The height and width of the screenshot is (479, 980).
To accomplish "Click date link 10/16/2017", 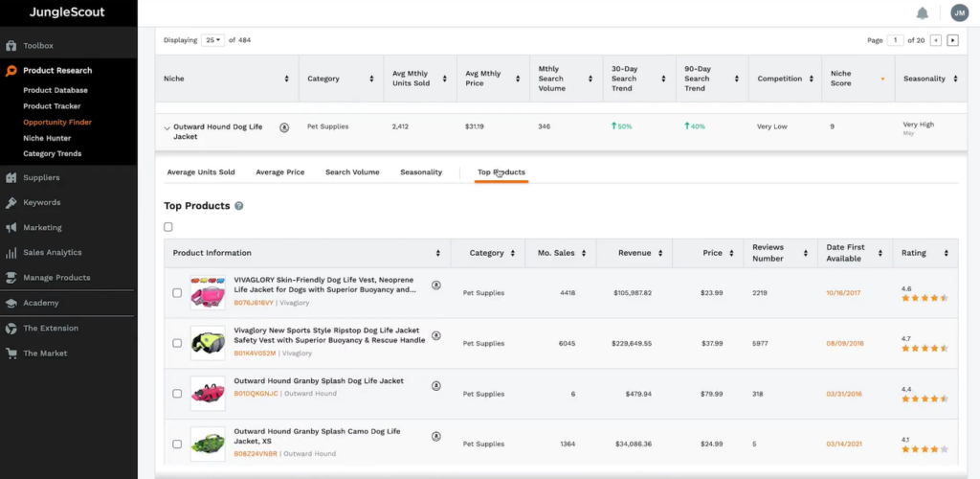I will 844,292.
